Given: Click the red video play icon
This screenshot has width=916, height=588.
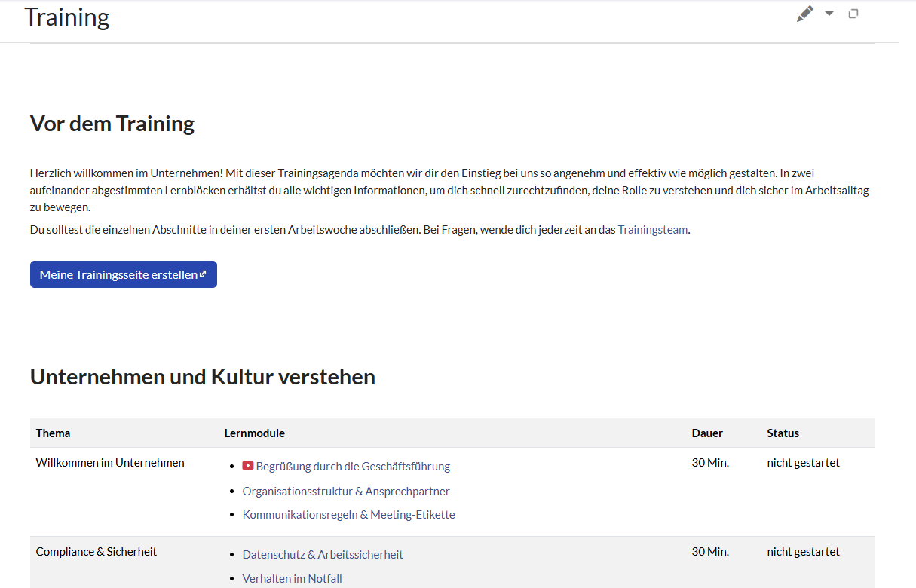Looking at the screenshot, I should [248, 466].
